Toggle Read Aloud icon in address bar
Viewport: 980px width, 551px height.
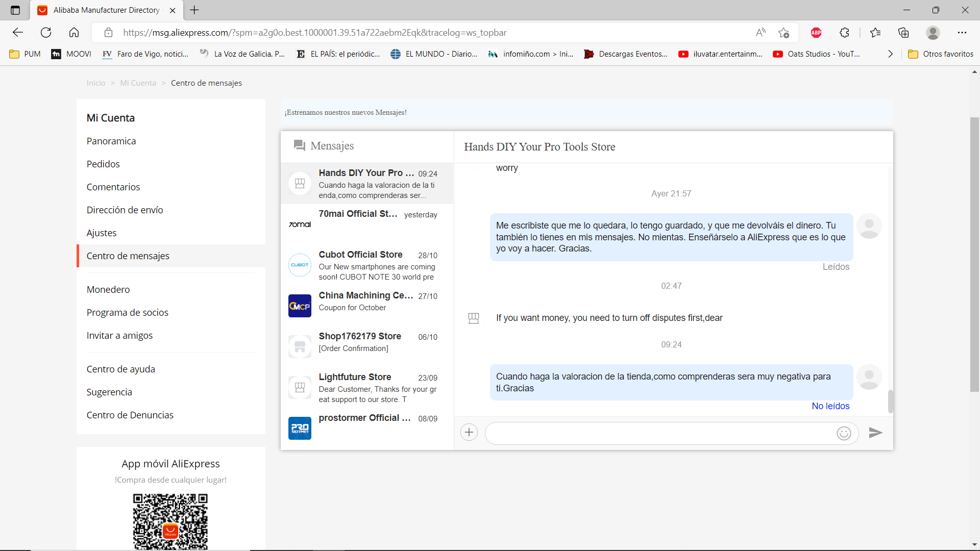tap(761, 33)
